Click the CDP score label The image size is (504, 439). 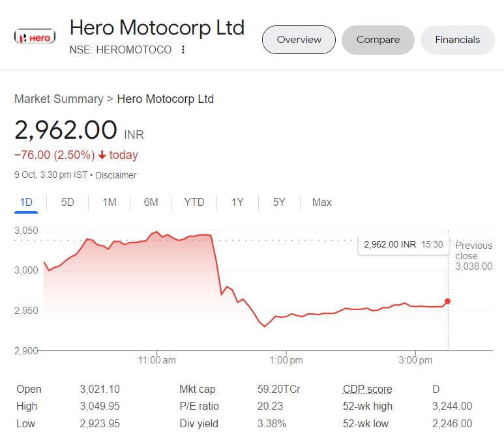368,389
